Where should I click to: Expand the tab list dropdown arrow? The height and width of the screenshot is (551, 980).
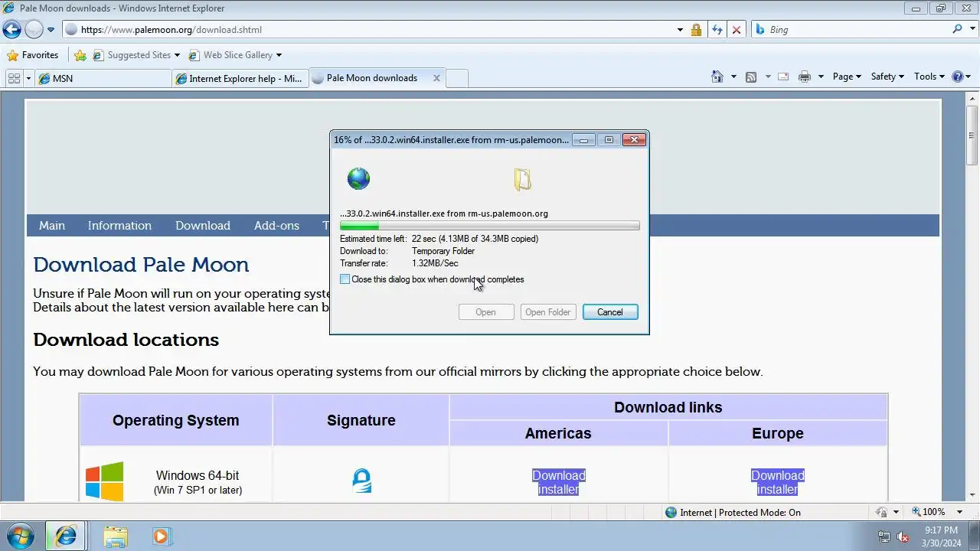[x=28, y=78]
